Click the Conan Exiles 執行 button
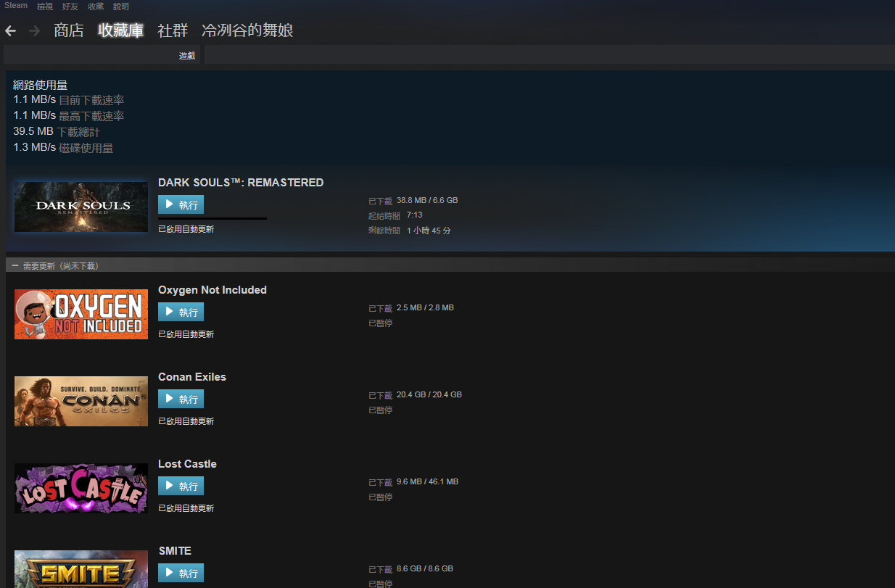Screen dimensions: 895x588 (x=181, y=399)
